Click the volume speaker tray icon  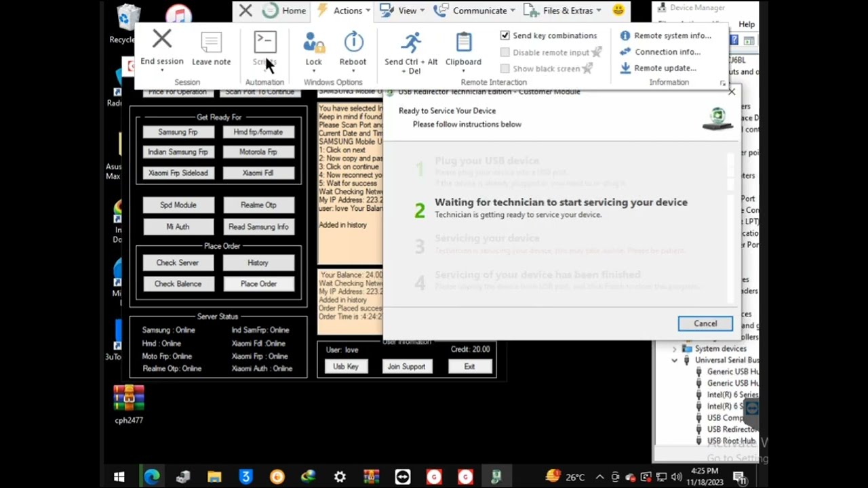click(x=677, y=477)
